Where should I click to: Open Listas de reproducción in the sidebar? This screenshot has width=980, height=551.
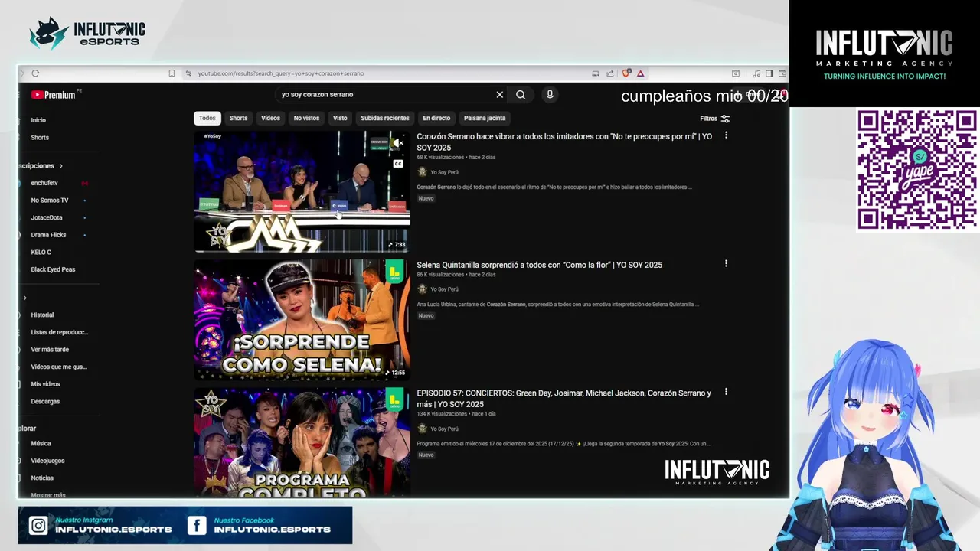59,332
